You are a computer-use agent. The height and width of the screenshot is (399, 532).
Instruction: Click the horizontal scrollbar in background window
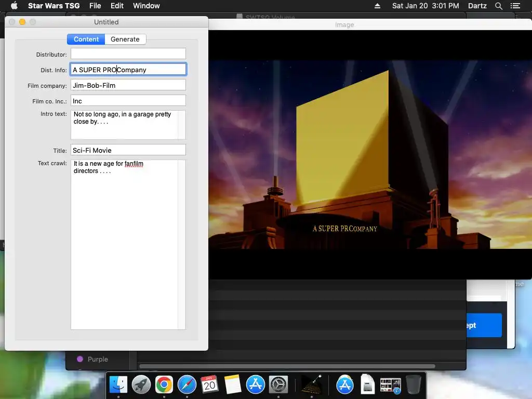287,366
